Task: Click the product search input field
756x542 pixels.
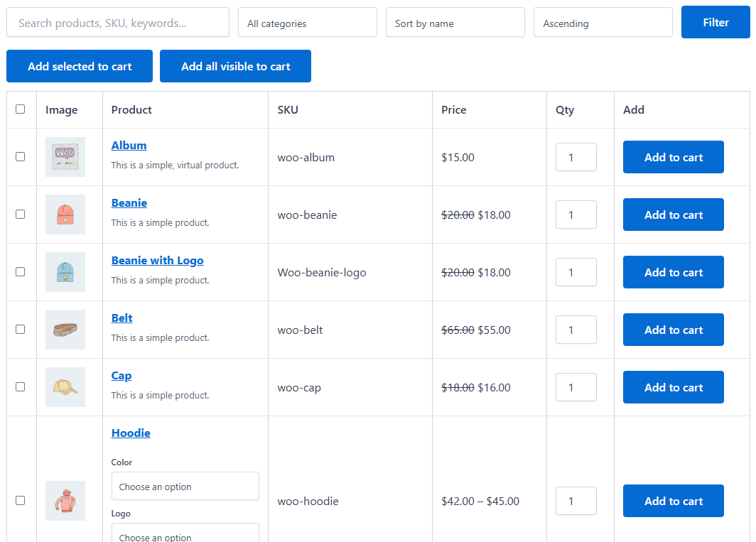Action: click(x=117, y=22)
